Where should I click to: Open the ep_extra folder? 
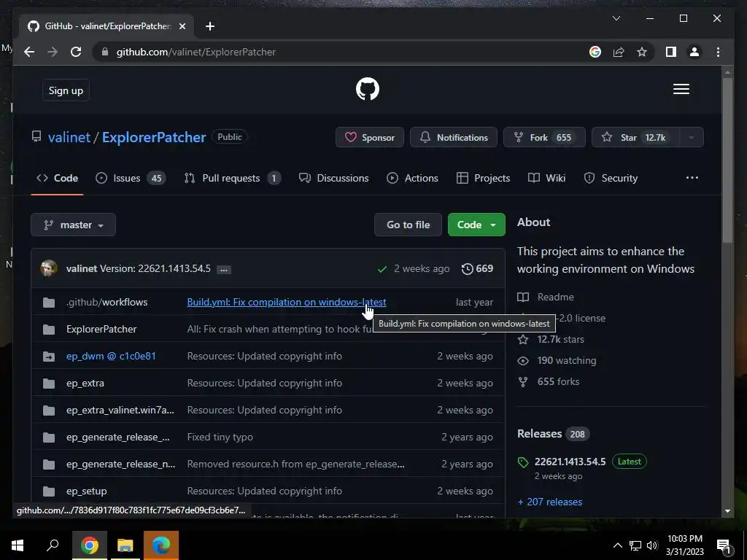coord(85,383)
